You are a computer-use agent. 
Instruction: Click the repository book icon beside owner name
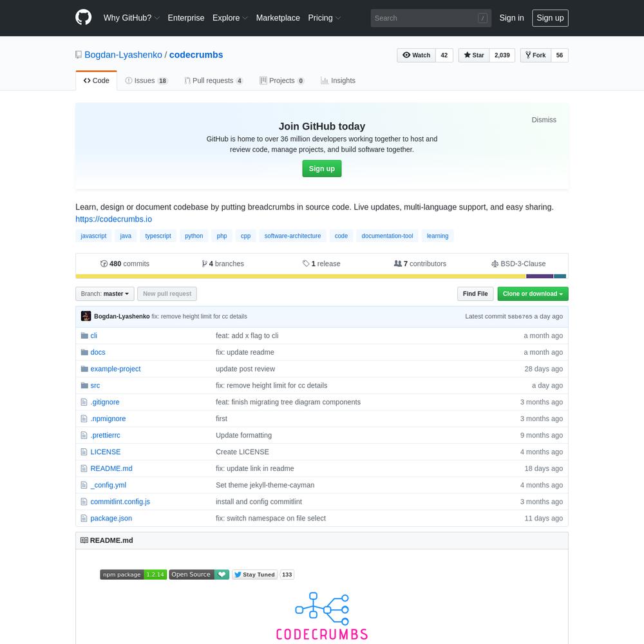pyautogui.click(x=79, y=55)
